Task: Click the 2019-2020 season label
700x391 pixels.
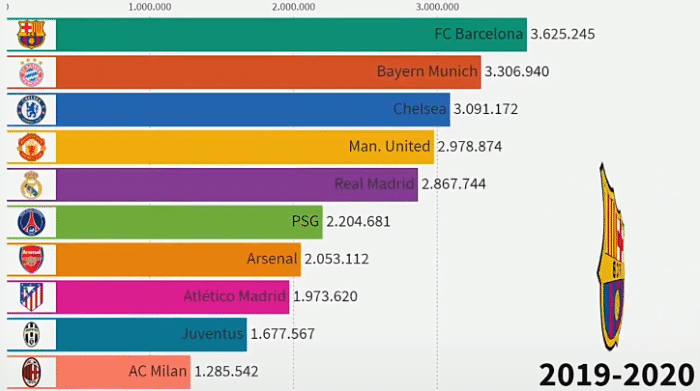Action: (617, 375)
